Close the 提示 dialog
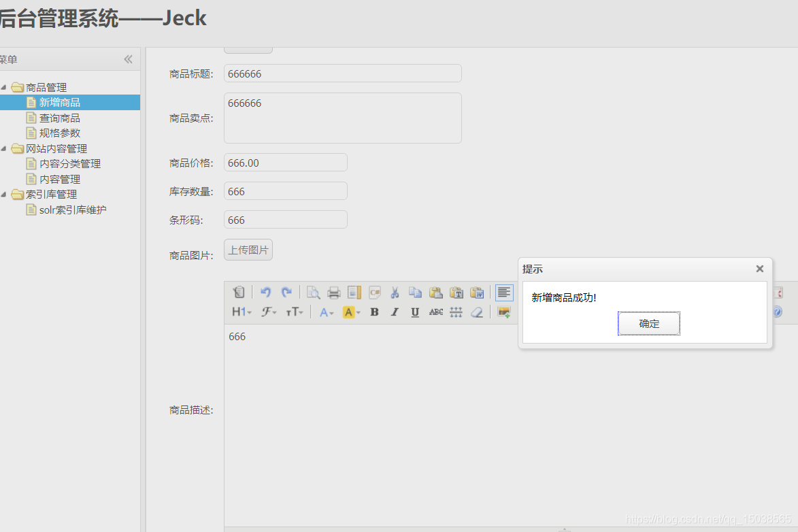798x532 pixels. [760, 269]
